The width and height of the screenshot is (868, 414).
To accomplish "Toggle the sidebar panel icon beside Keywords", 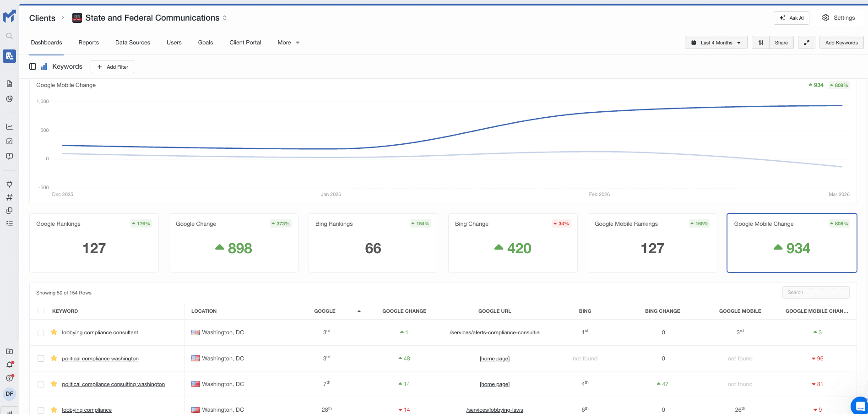I will [33, 66].
